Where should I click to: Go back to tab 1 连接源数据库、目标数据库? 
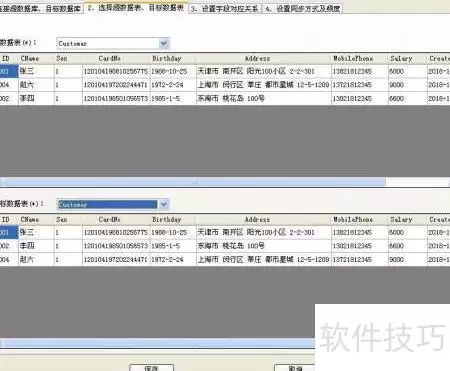click(41, 9)
